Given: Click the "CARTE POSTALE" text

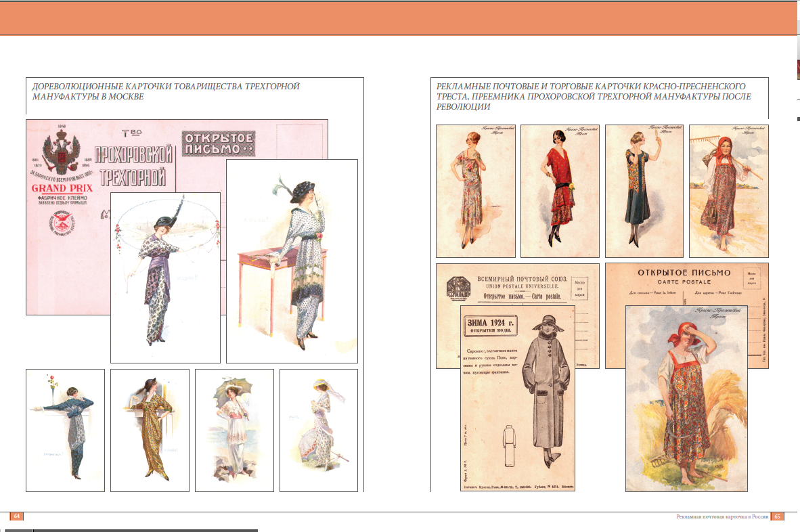Looking at the screenshot, I should pyautogui.click(x=684, y=282).
